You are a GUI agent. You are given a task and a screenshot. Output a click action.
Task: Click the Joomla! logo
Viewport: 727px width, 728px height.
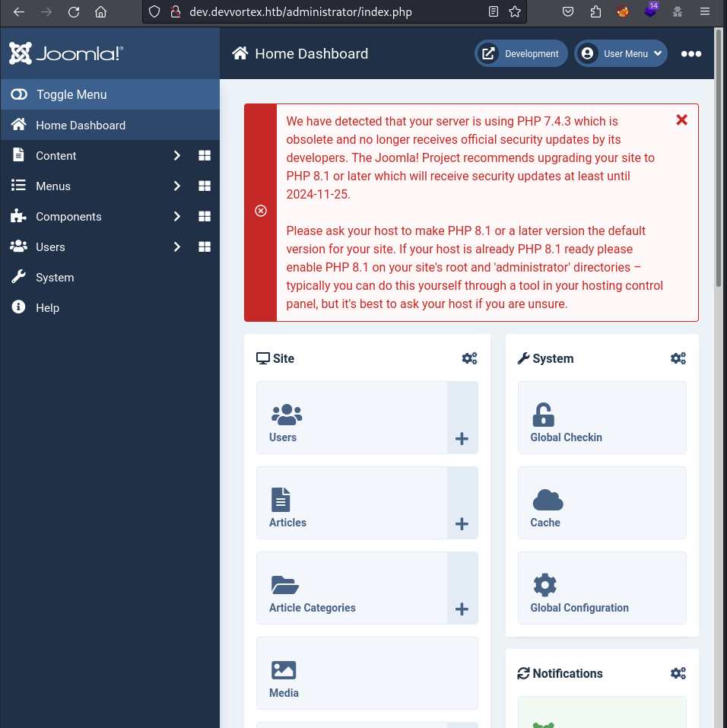(66, 53)
